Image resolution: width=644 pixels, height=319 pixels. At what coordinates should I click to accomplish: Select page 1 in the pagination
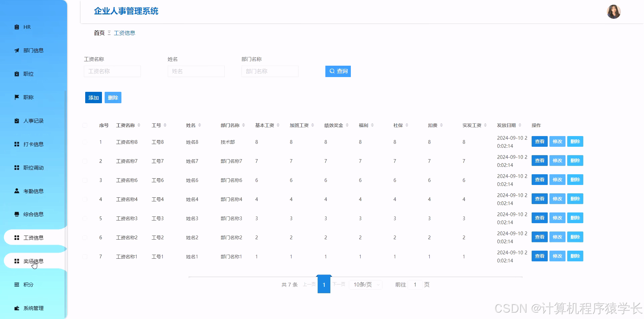[324, 284]
